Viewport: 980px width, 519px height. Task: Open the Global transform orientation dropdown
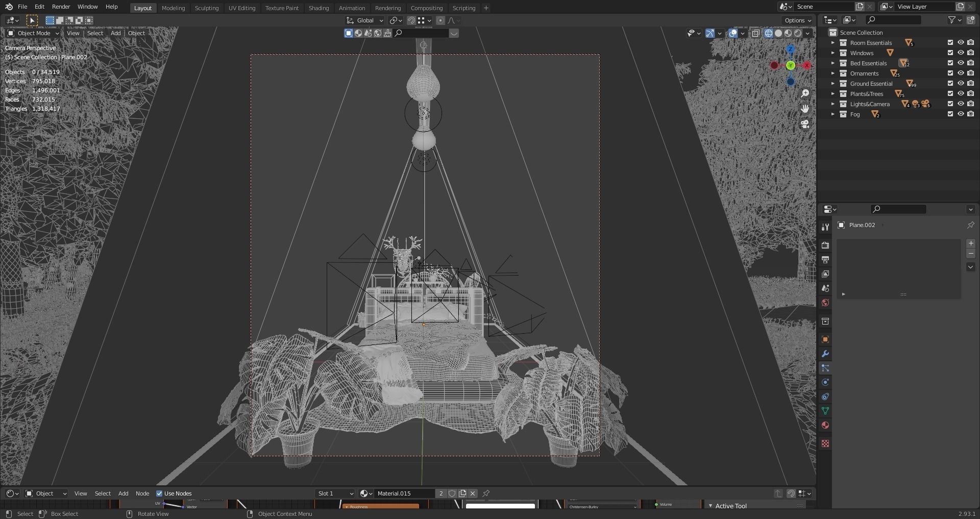pyautogui.click(x=365, y=20)
